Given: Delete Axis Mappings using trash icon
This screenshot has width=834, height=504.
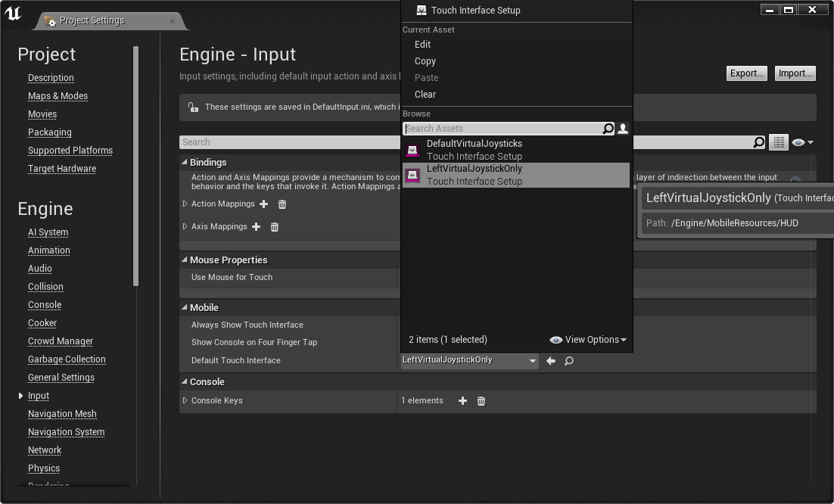Looking at the screenshot, I should (x=274, y=227).
